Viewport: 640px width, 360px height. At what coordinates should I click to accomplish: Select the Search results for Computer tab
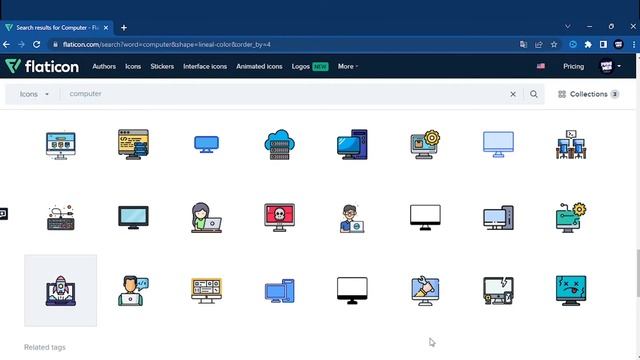click(x=57, y=28)
